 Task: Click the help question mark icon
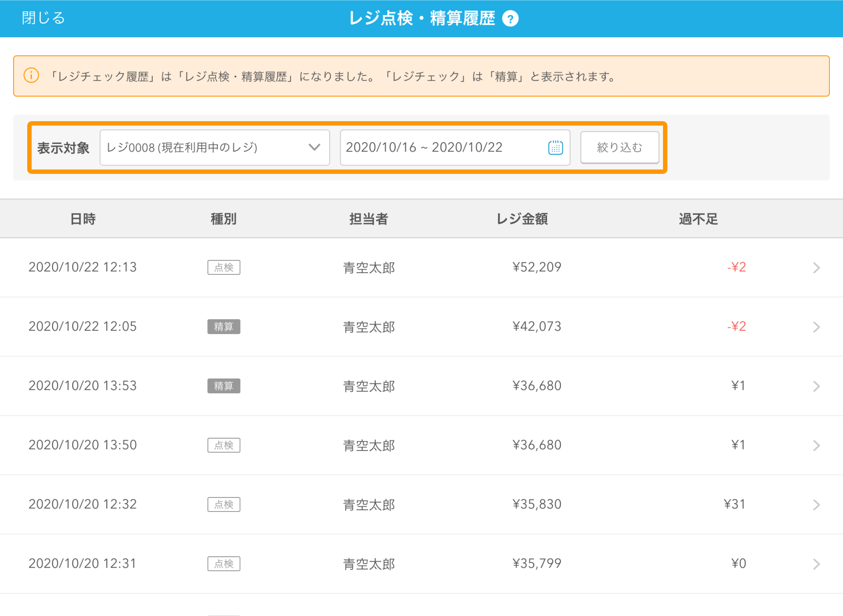[510, 19]
